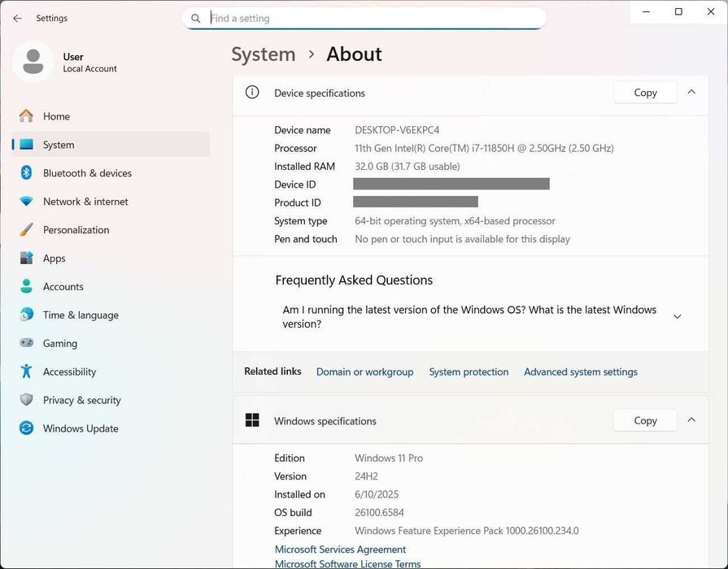Click the Device specifications info icon
The image size is (728, 569).
click(252, 93)
